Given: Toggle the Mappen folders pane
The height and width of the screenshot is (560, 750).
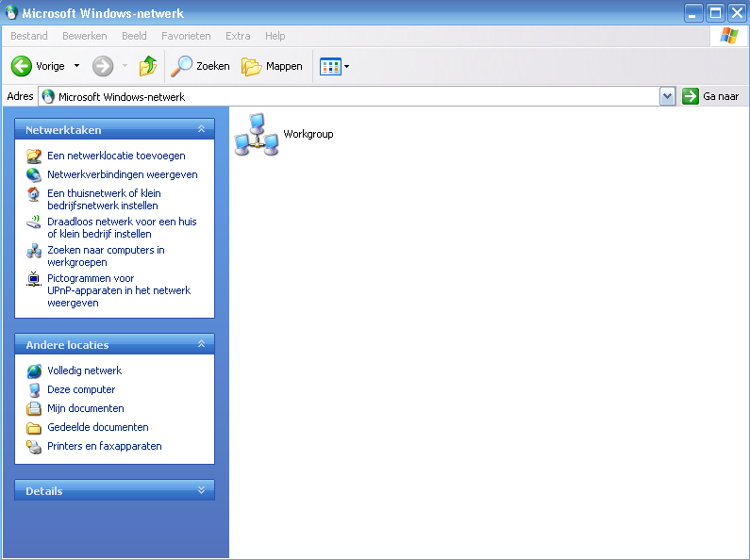Looking at the screenshot, I should (272, 66).
